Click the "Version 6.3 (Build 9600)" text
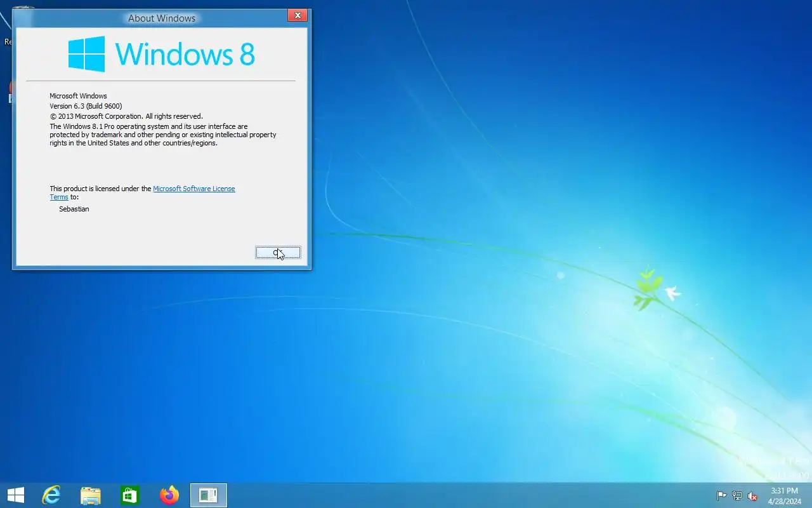 tap(86, 106)
